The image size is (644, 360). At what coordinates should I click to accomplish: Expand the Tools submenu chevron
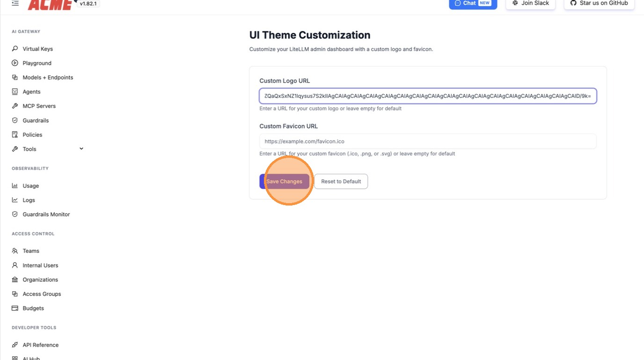click(81, 149)
